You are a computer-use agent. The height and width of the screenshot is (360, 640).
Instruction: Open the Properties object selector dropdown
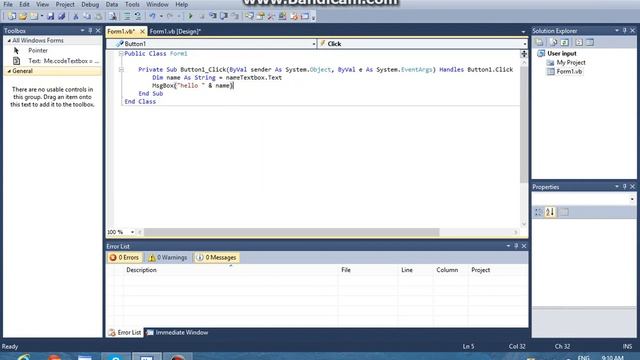pos(632,199)
